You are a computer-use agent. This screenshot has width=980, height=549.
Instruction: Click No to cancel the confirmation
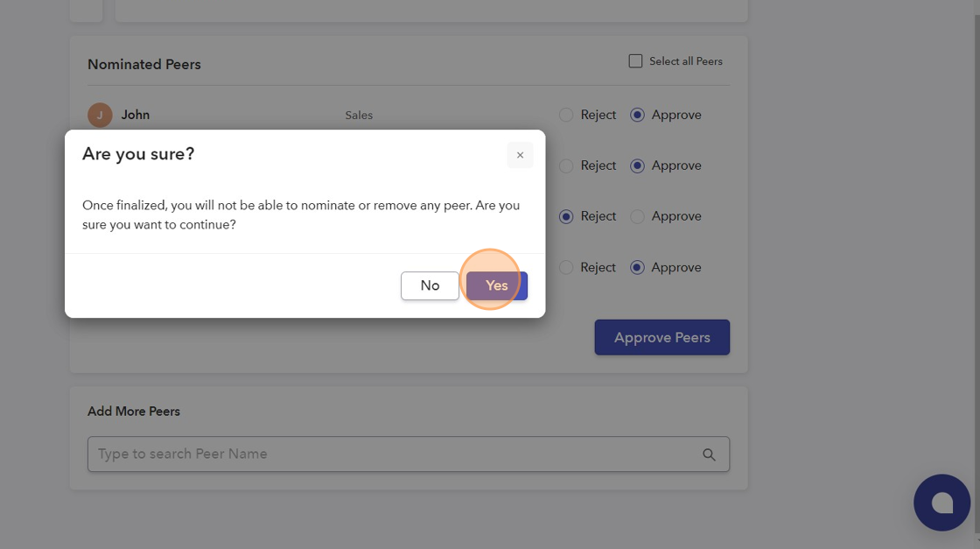point(430,285)
